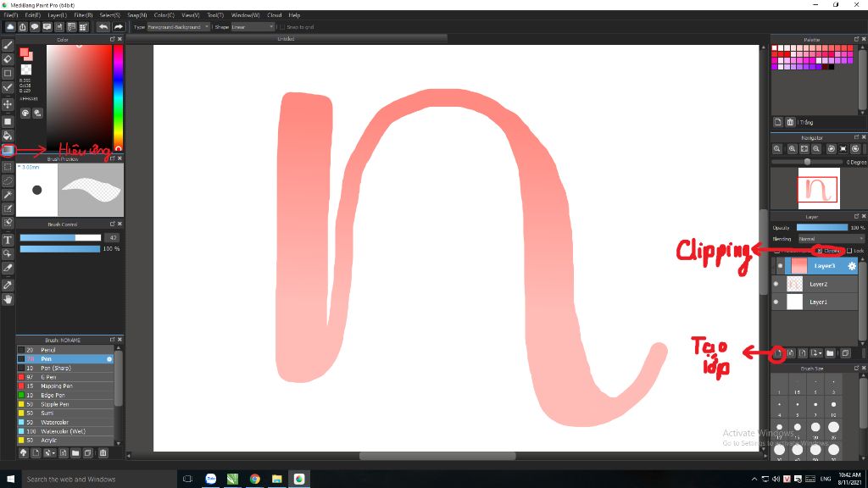Click the horizontal canvas scrollbar
The image size is (868, 488).
click(438, 457)
